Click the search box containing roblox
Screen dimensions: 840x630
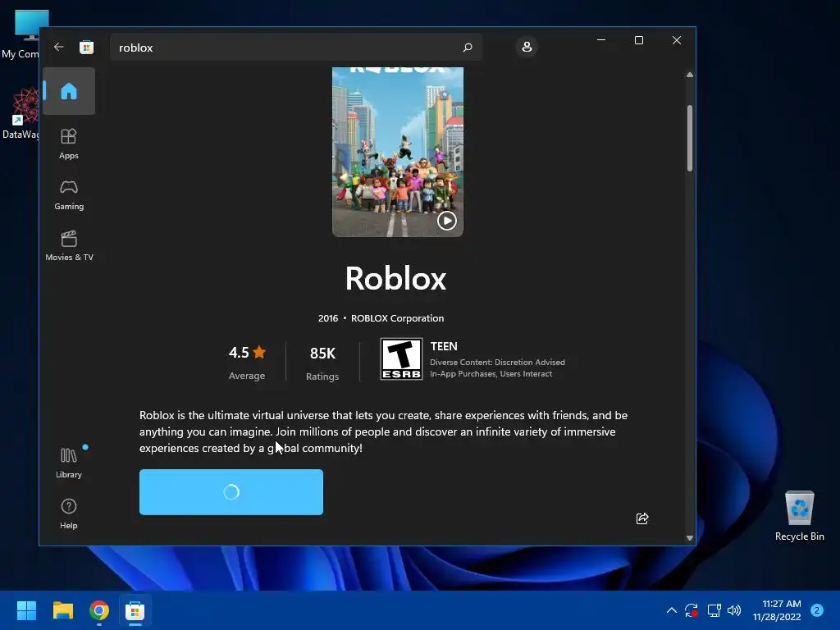[295, 48]
